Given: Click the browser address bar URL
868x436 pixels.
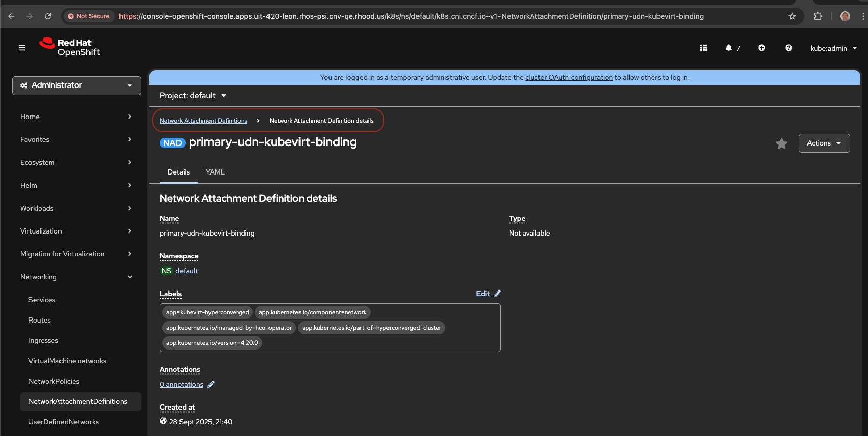Looking at the screenshot, I should (x=411, y=16).
